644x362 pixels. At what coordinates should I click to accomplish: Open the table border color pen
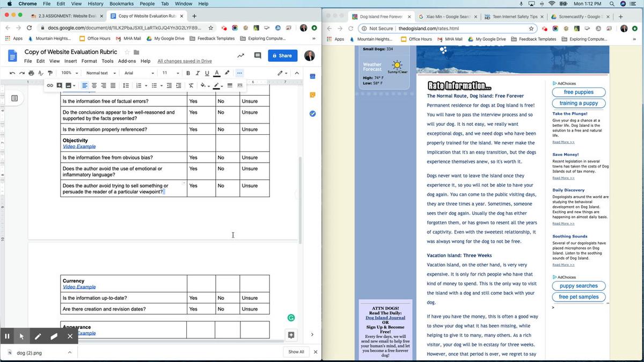click(x=218, y=85)
